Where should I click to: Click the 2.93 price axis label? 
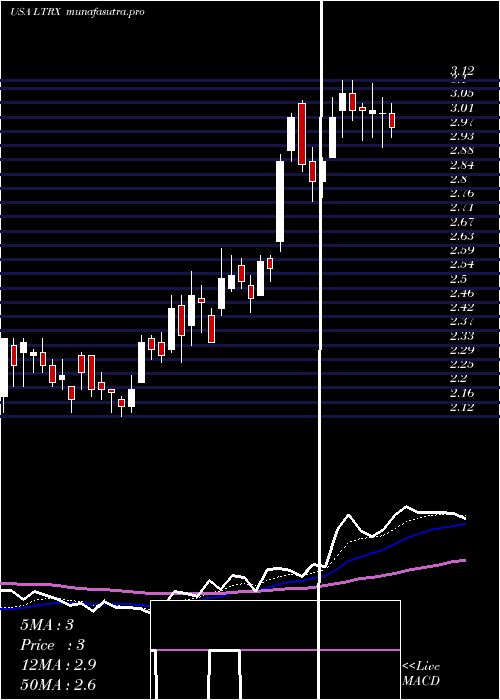coord(462,136)
